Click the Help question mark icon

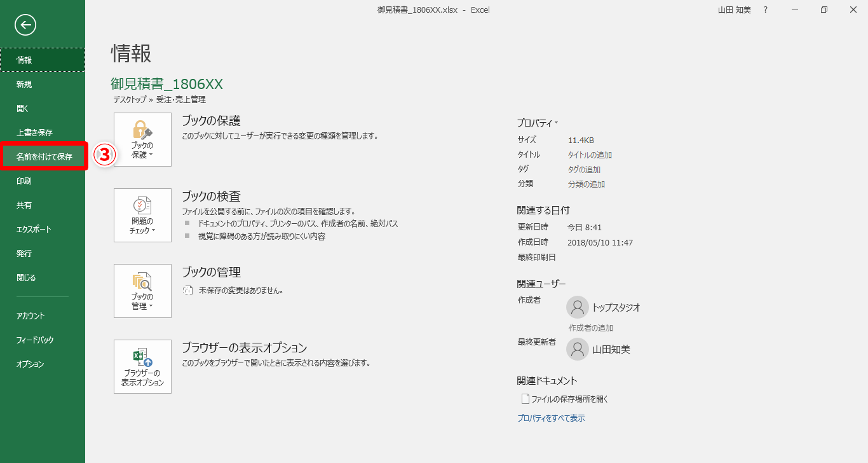click(766, 10)
